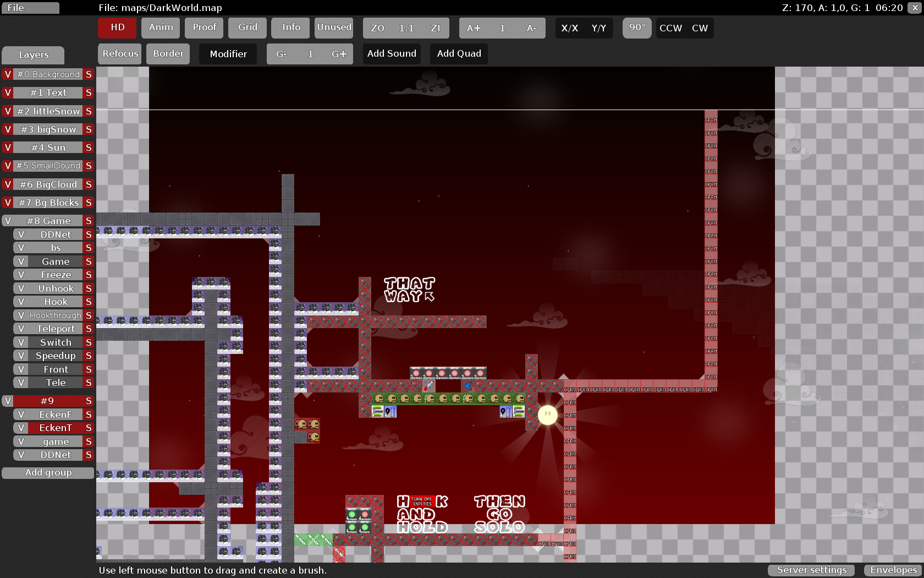The image size is (924, 578).
Task: Toggle HD mode on toolbar
Action: pyautogui.click(x=118, y=28)
